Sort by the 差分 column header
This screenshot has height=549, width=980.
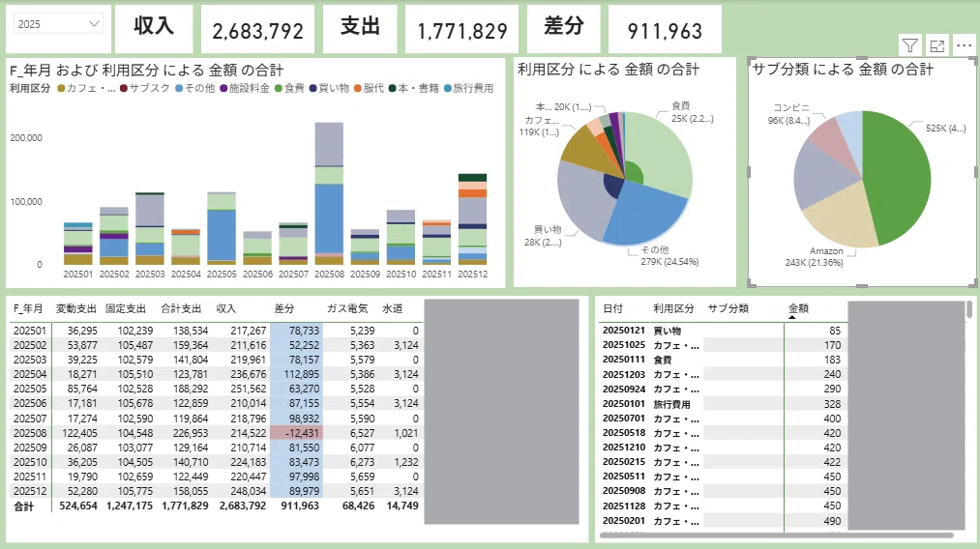coord(283,308)
